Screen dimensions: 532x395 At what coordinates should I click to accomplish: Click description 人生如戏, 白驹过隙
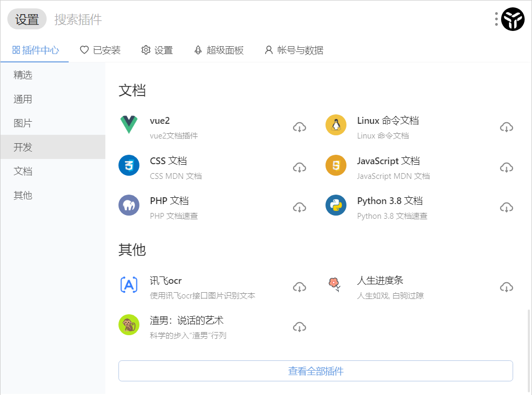(x=390, y=296)
